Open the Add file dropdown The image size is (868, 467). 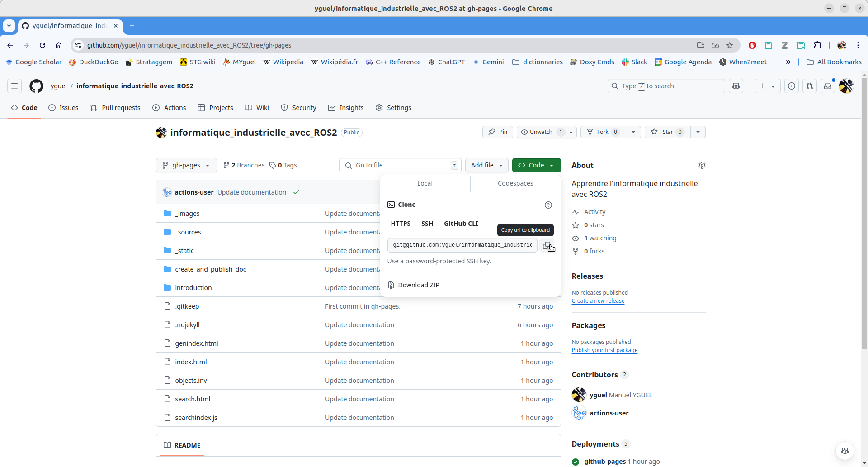(486, 165)
